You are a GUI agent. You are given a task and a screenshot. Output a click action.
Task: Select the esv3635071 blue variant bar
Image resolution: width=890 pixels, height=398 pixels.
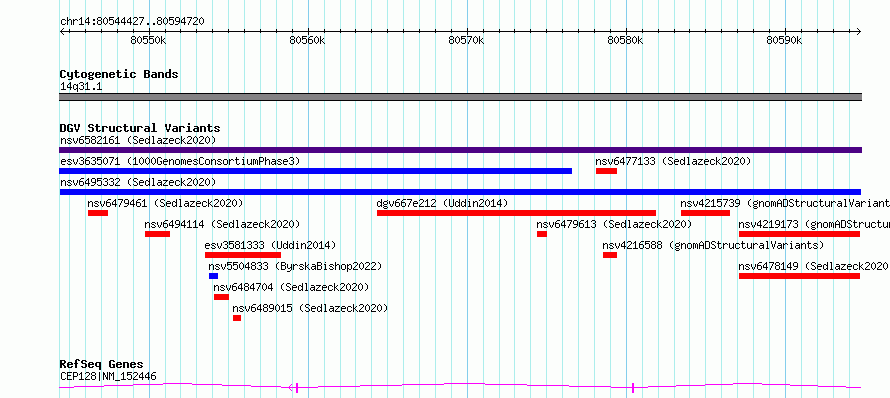[316, 171]
